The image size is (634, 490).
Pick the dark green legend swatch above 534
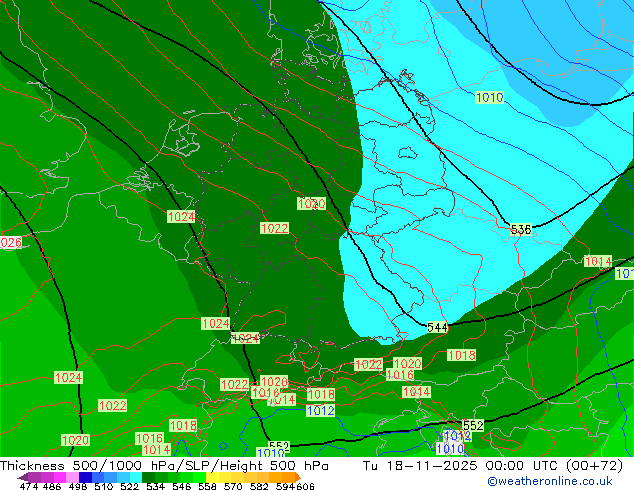tap(148, 477)
